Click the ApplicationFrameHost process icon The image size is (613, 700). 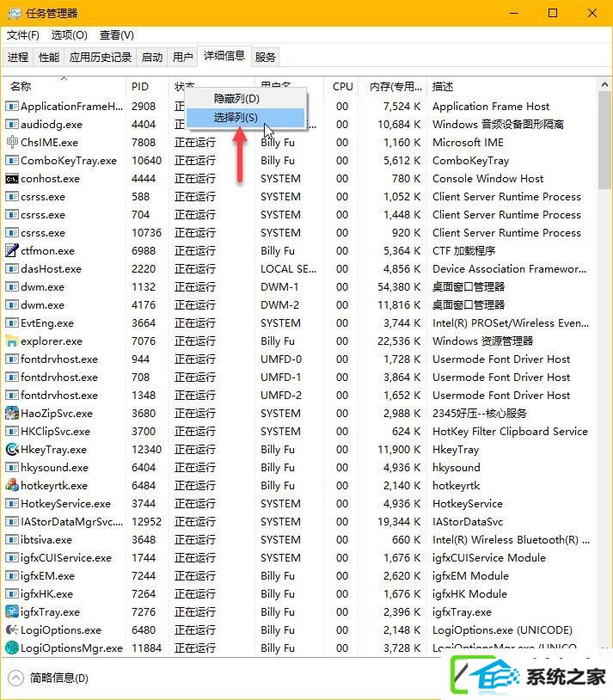pos(12,107)
